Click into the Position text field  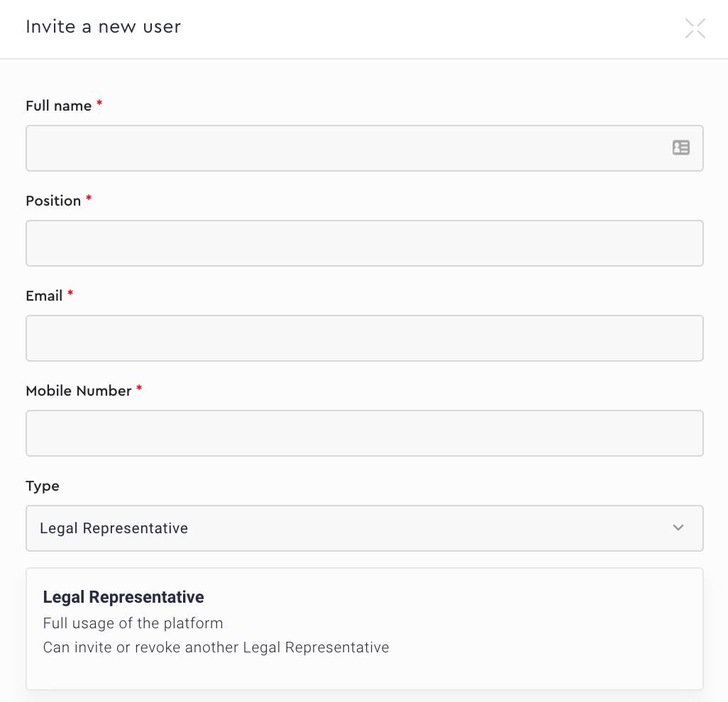pos(364,243)
